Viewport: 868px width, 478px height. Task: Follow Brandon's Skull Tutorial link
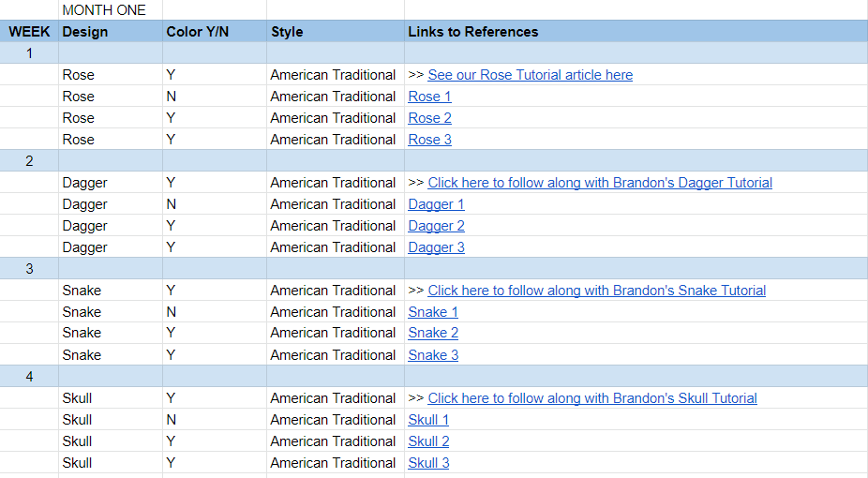point(592,398)
